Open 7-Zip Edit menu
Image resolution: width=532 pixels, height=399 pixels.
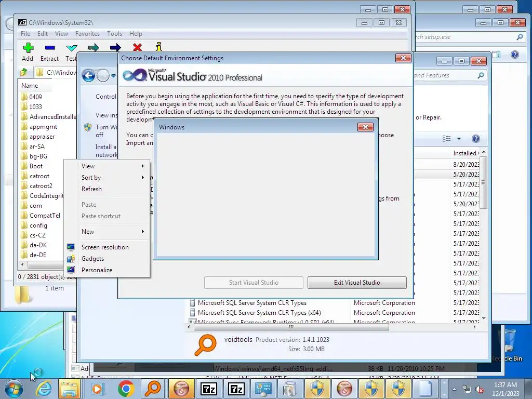[x=43, y=34]
